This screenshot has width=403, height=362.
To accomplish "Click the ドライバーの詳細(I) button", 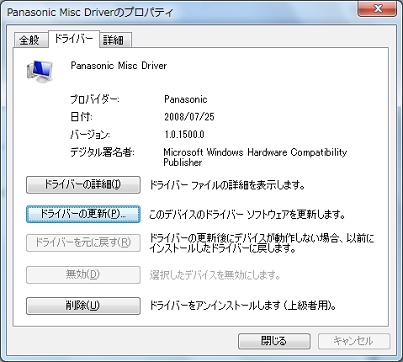I will [83, 185].
